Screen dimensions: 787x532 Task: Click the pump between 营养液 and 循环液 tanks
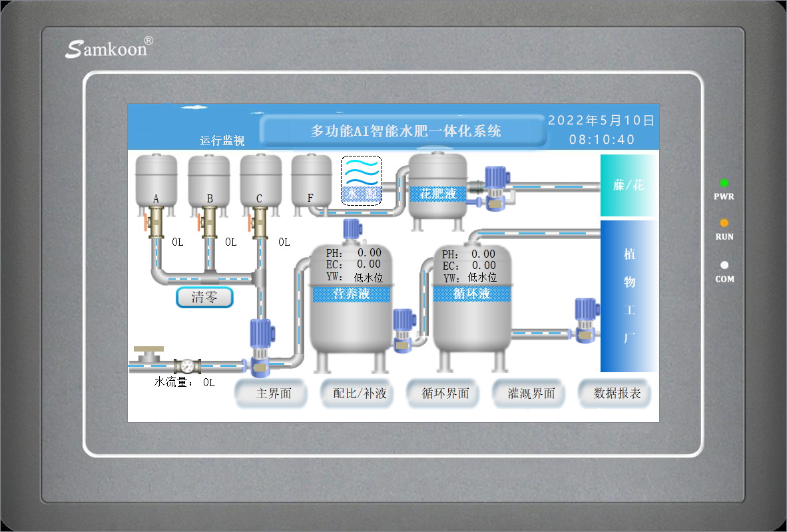pos(404,331)
